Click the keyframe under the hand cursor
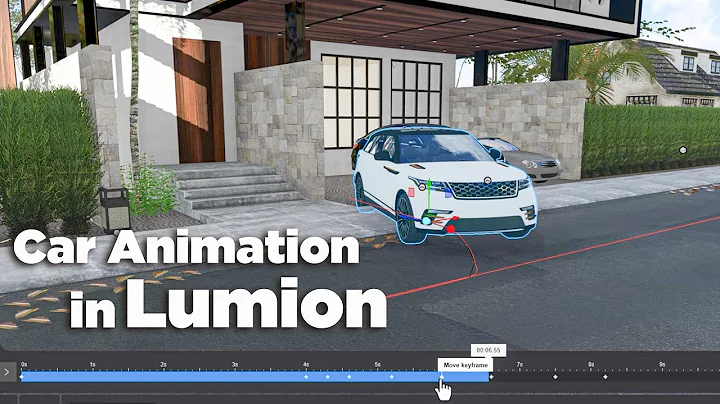 (442, 377)
